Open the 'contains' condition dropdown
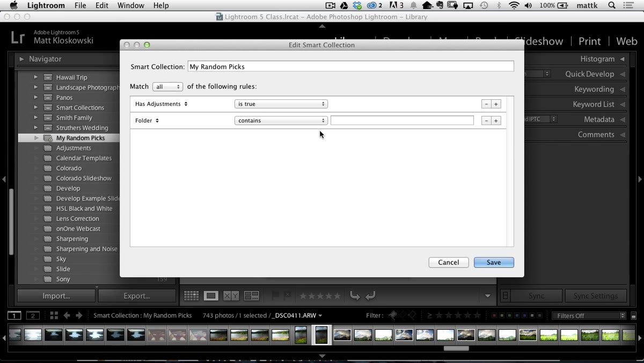 (x=281, y=121)
